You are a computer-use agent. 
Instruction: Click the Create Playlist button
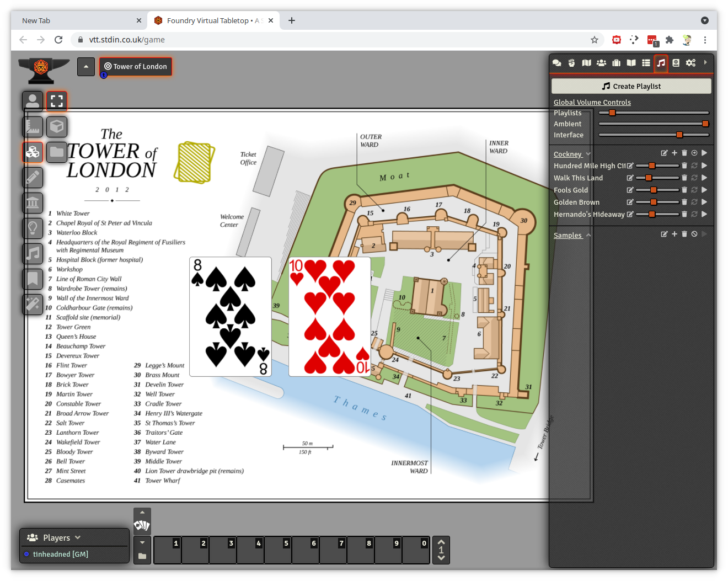tap(631, 86)
